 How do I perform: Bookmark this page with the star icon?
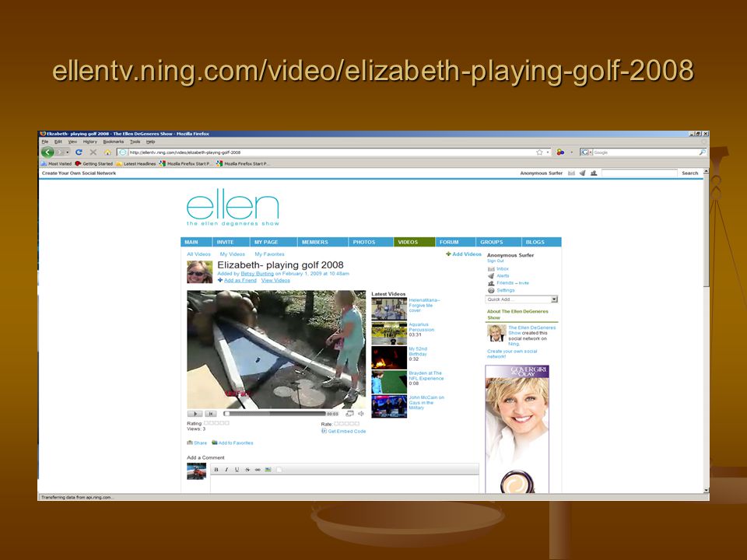(539, 152)
